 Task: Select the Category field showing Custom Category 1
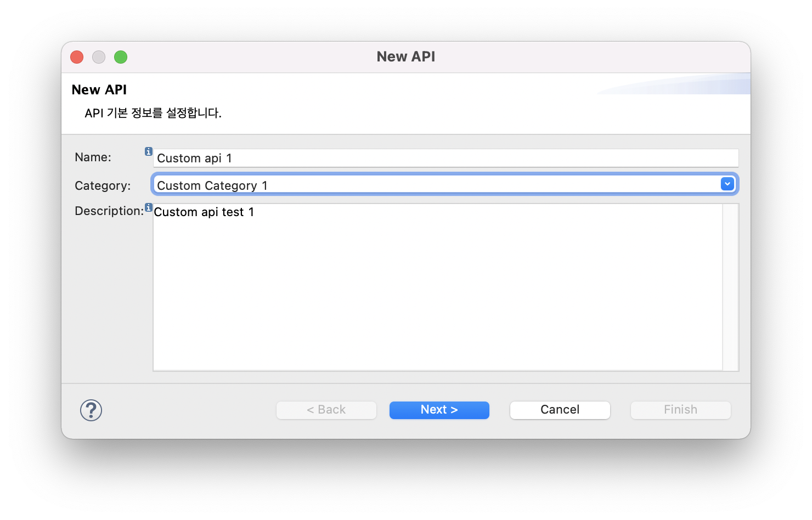pos(384,184)
